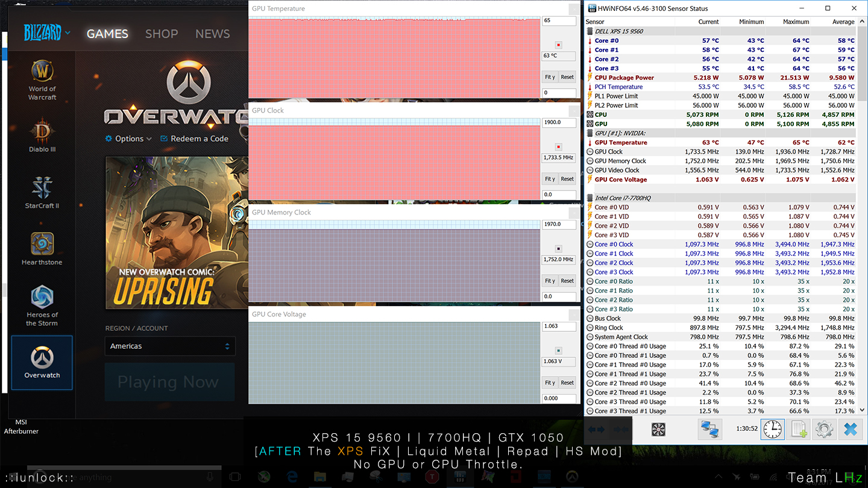Edit GPU Clock graph maximum 1900.0 field
Viewport: 868px width, 488px height.
coord(559,122)
